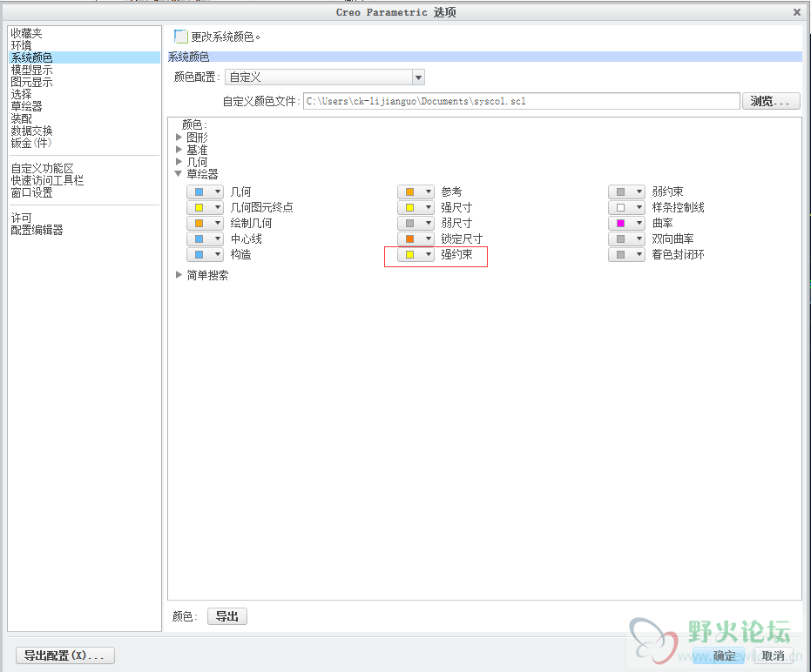Click the 浏览... button
The image size is (811, 672).
[771, 101]
